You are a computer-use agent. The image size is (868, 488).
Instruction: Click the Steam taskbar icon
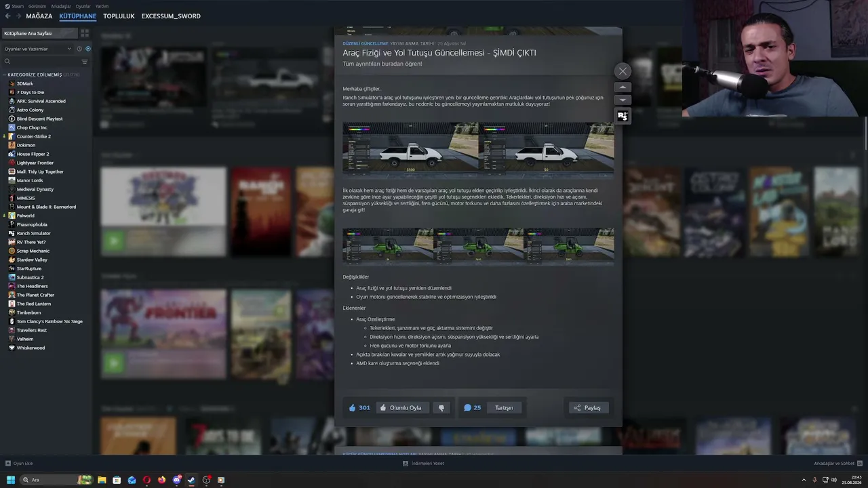click(x=191, y=480)
